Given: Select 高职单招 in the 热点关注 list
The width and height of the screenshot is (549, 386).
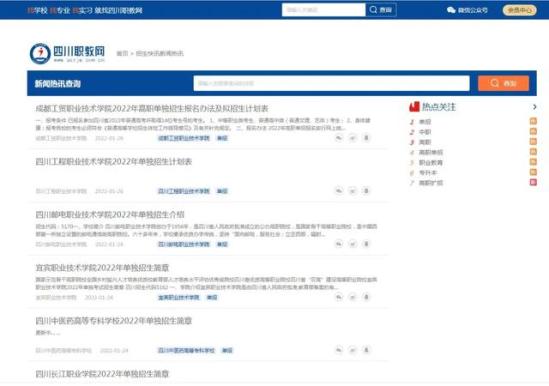Looking at the screenshot, I should (x=431, y=152).
